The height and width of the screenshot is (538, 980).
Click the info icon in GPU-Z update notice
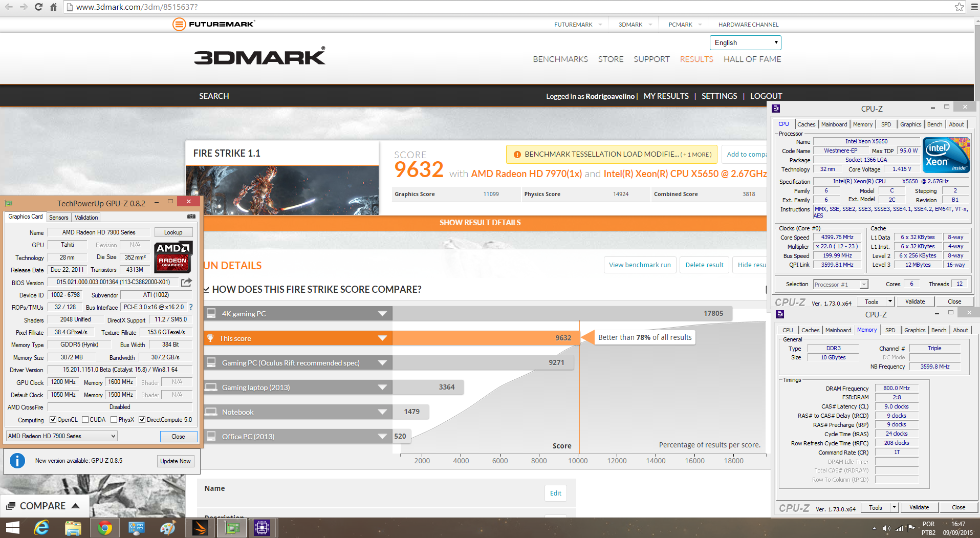click(x=17, y=461)
